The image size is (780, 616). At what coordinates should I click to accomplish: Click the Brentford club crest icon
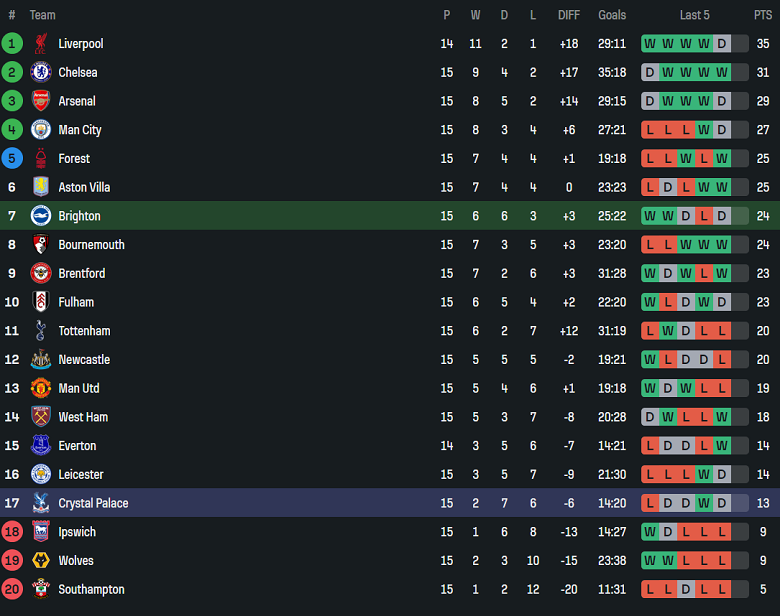coord(41,273)
